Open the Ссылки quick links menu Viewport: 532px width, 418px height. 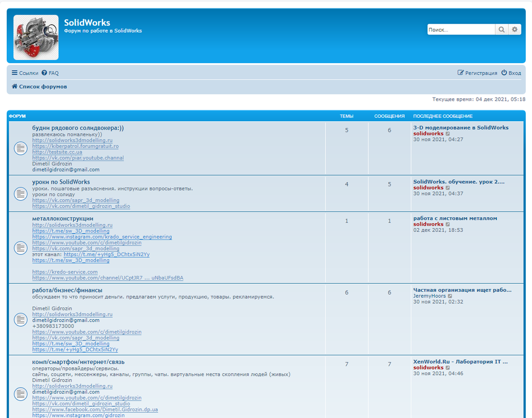(25, 73)
